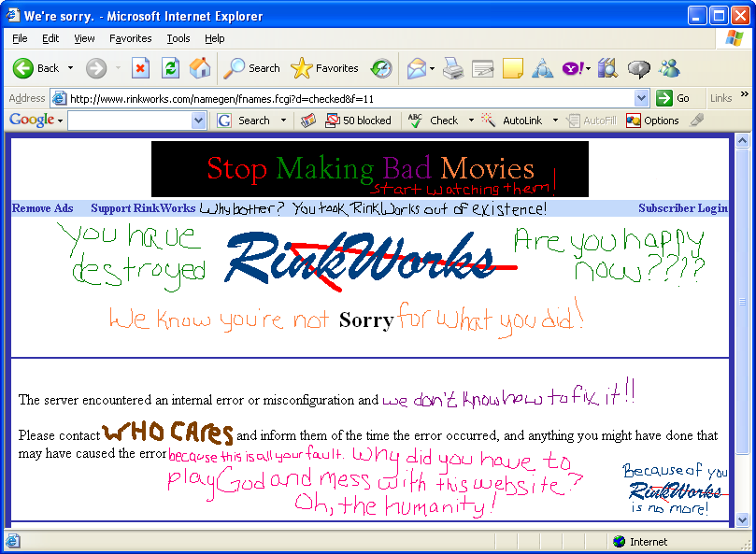
Task: Click the Stop Making Bad Movies banner
Action: coord(370,169)
